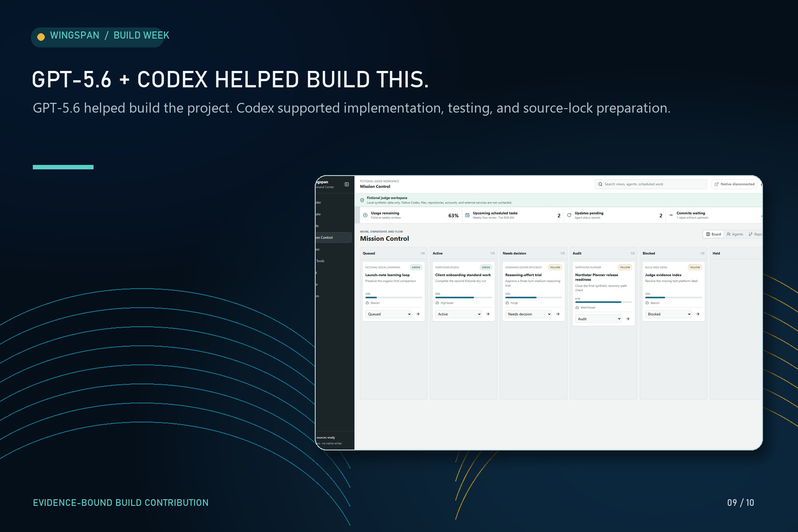Focus the search views, agents field
The width and height of the screenshot is (798, 532).
coord(651,184)
